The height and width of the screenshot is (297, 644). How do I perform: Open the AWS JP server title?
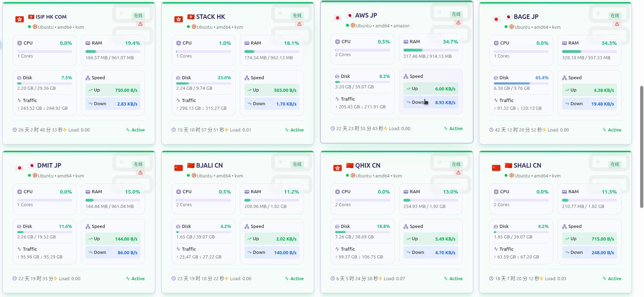[366, 15]
